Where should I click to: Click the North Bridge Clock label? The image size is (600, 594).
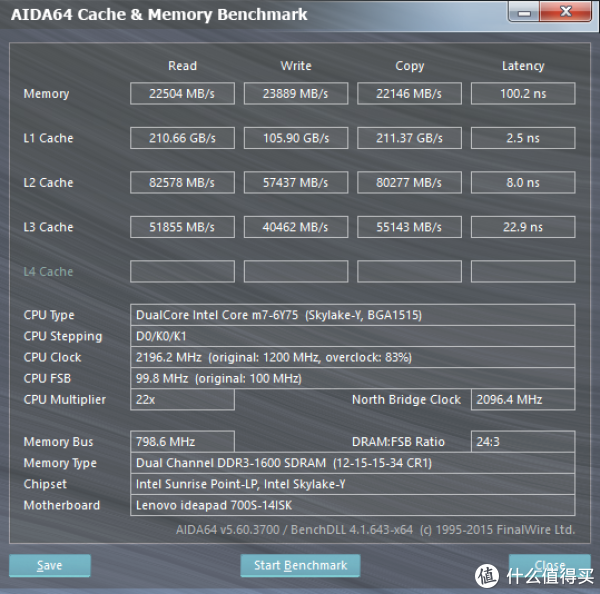click(406, 400)
